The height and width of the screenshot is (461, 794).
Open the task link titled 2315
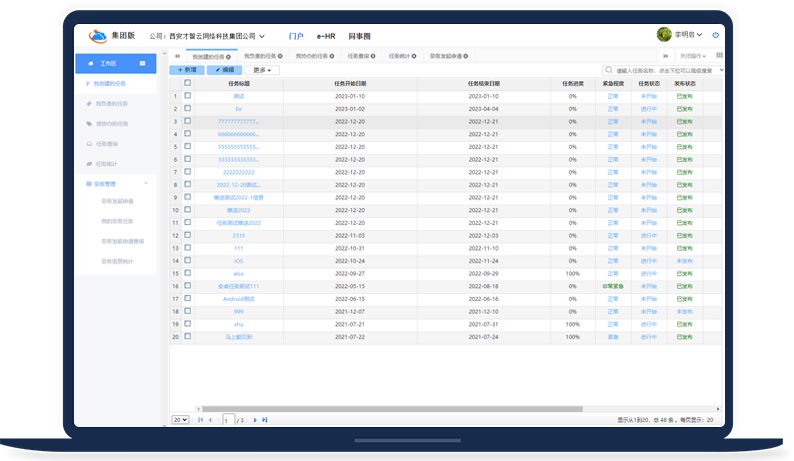(238, 236)
